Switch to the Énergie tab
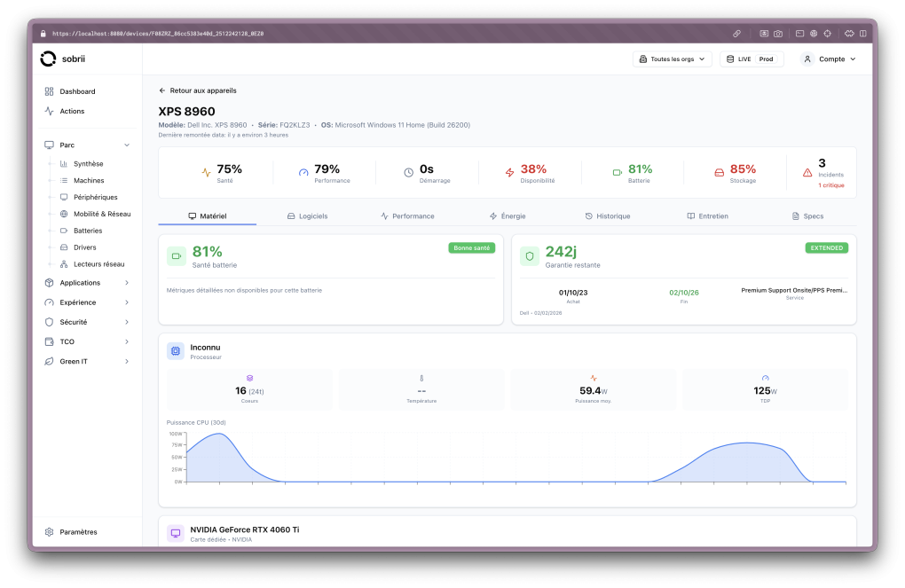 508,216
